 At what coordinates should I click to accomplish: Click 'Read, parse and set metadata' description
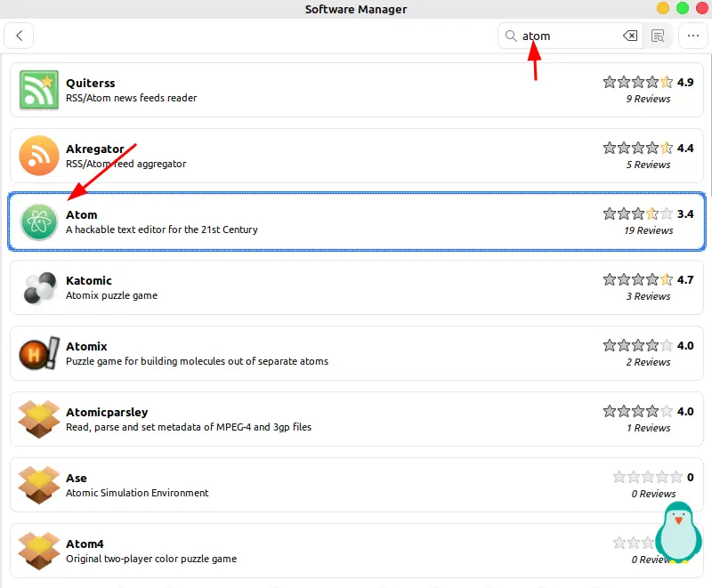[x=189, y=427]
